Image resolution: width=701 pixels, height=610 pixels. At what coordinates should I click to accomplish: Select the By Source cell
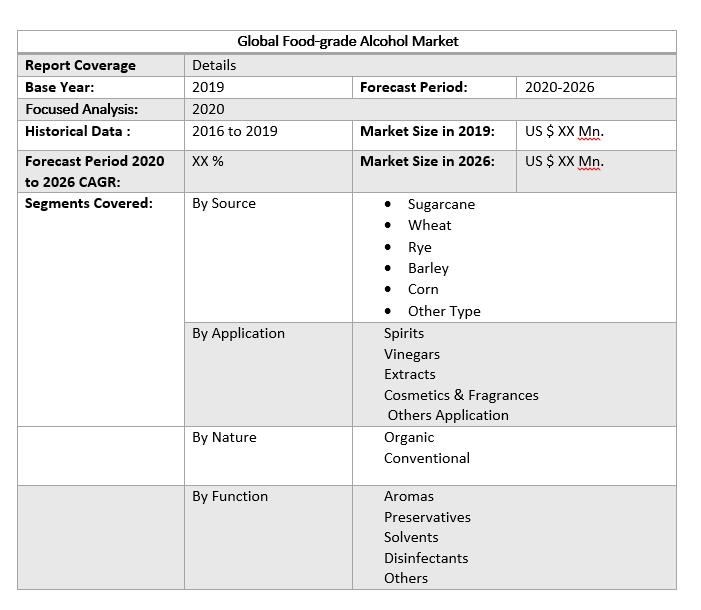(224, 203)
